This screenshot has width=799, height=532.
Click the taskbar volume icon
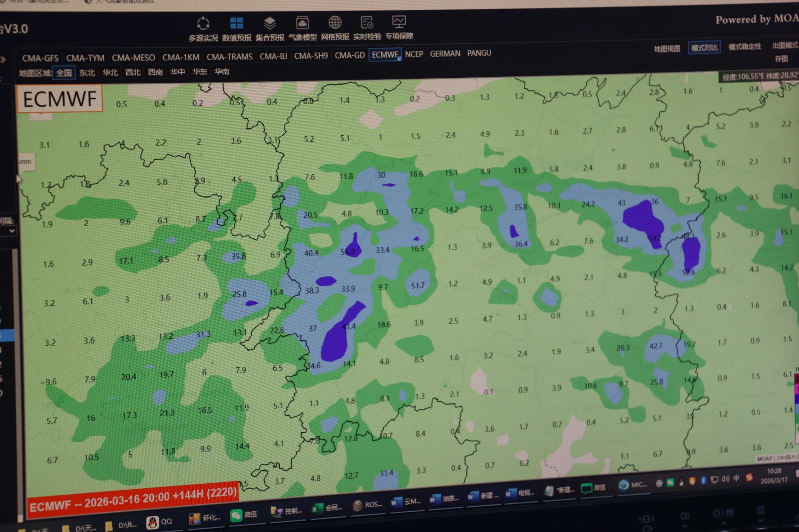click(x=725, y=479)
